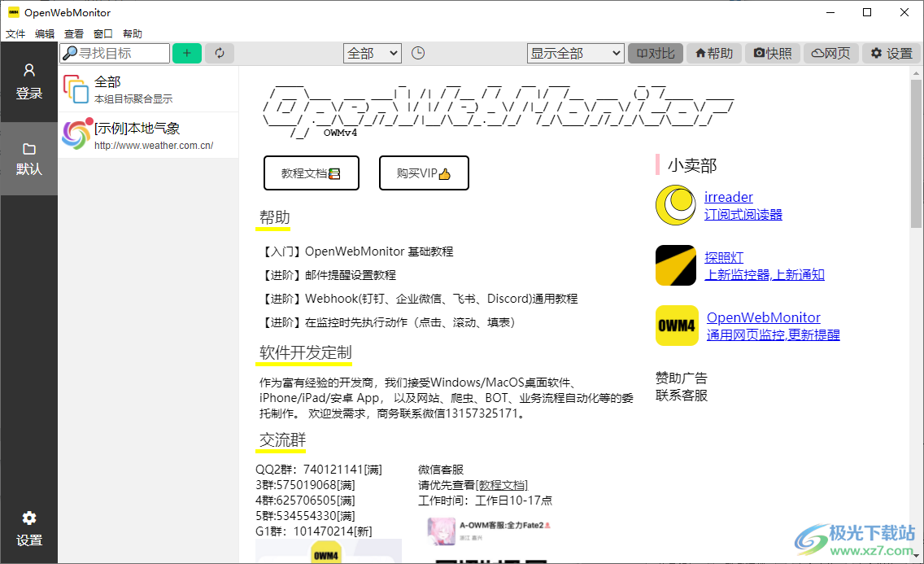The height and width of the screenshot is (564, 924).
Task: Click the scrollbar down arrow
Action: coord(916,555)
